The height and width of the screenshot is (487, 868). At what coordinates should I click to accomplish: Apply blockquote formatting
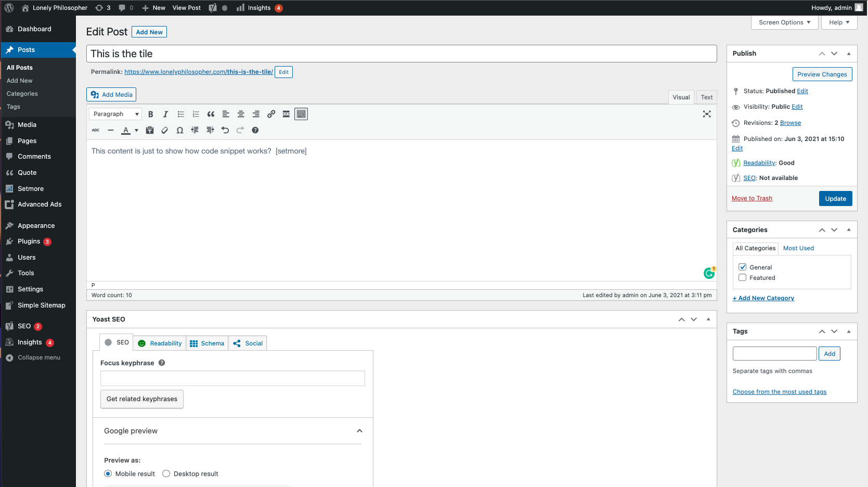211,114
